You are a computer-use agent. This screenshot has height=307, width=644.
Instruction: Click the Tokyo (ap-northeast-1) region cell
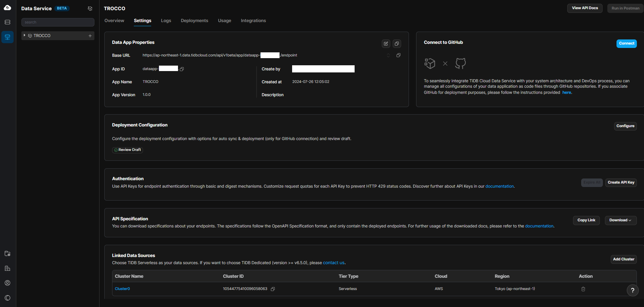[x=515, y=289]
